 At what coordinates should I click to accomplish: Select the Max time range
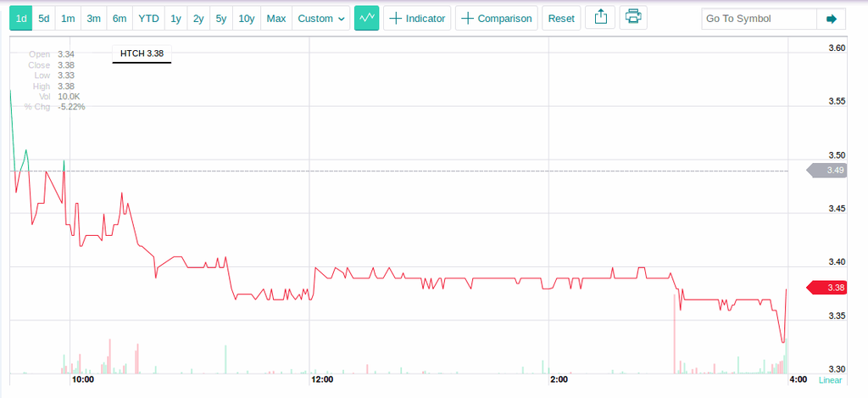[276, 19]
